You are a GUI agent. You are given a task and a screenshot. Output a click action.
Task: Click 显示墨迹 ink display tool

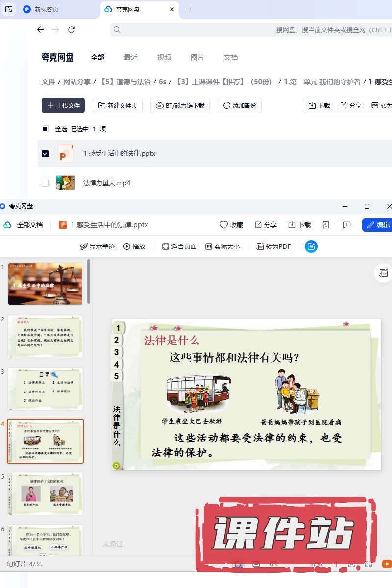[98, 246]
